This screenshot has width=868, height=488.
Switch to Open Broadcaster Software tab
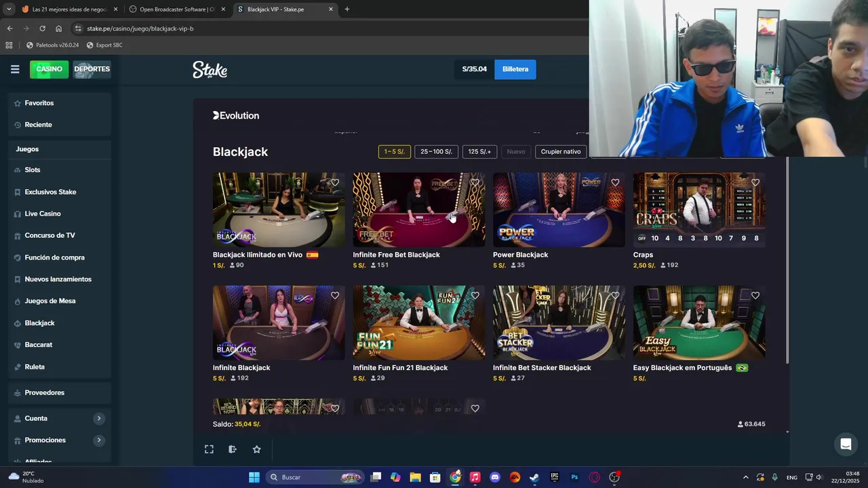click(x=178, y=9)
